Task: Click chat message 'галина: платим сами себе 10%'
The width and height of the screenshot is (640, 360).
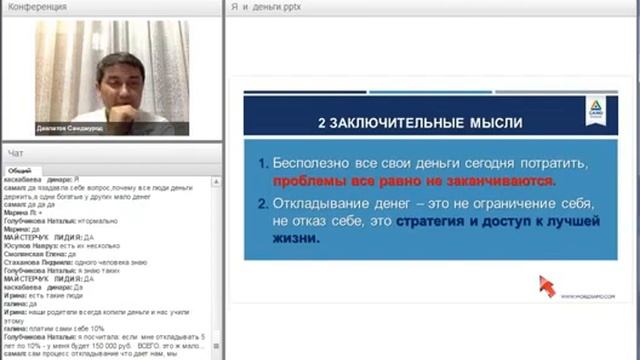Action: (54, 329)
